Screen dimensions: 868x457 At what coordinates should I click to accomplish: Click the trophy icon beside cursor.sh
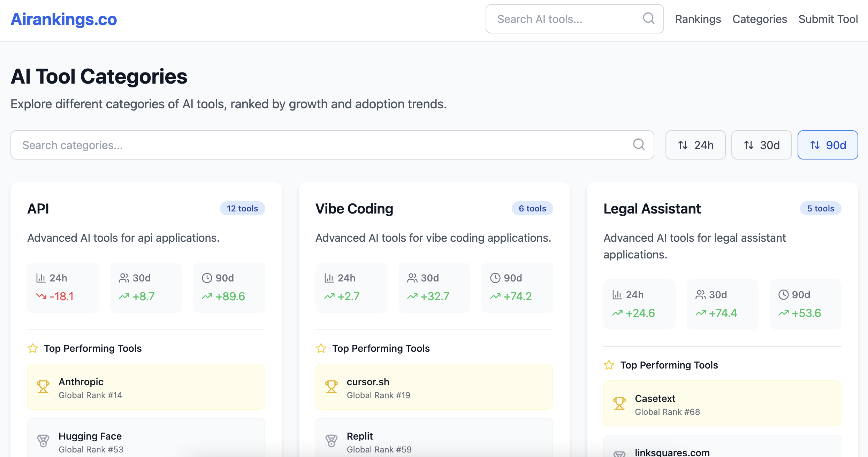click(331, 387)
